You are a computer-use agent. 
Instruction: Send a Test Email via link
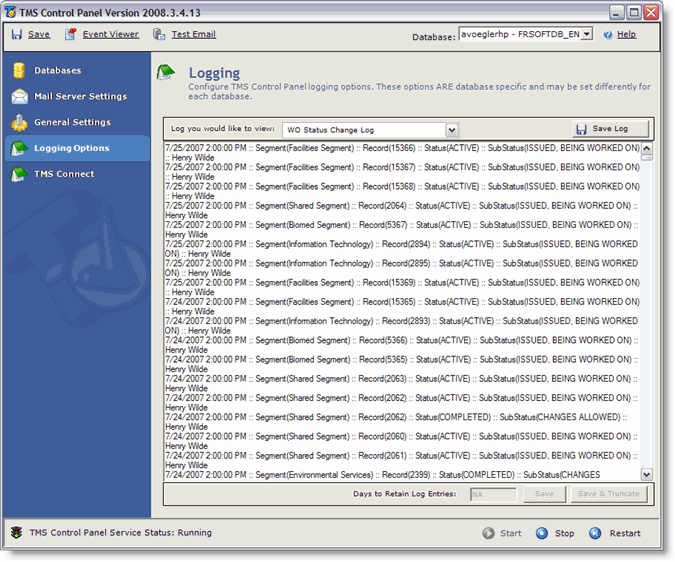coord(194,34)
